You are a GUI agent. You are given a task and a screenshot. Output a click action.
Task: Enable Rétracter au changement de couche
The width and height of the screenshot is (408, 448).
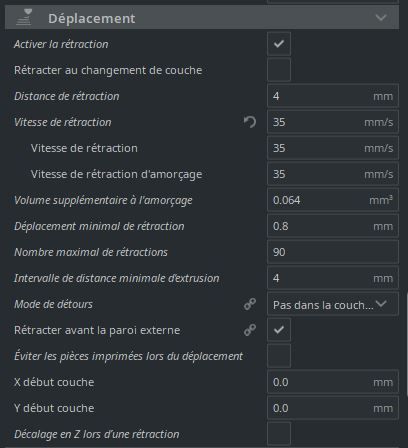(x=279, y=70)
